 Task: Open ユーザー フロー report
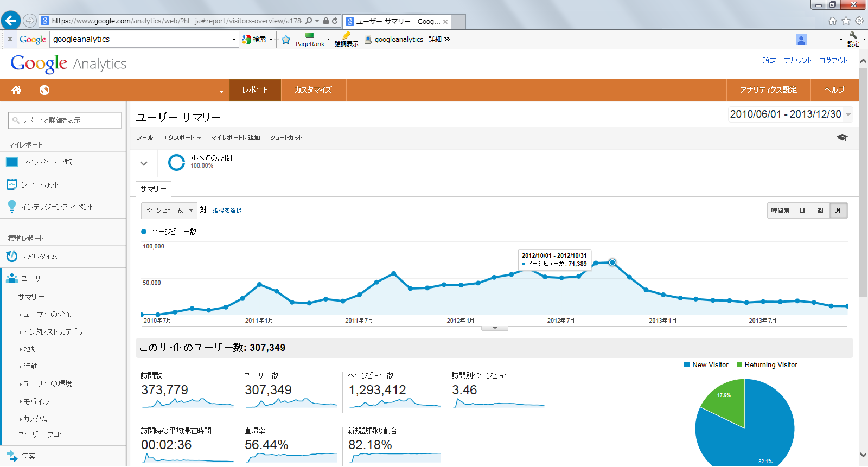click(x=42, y=434)
